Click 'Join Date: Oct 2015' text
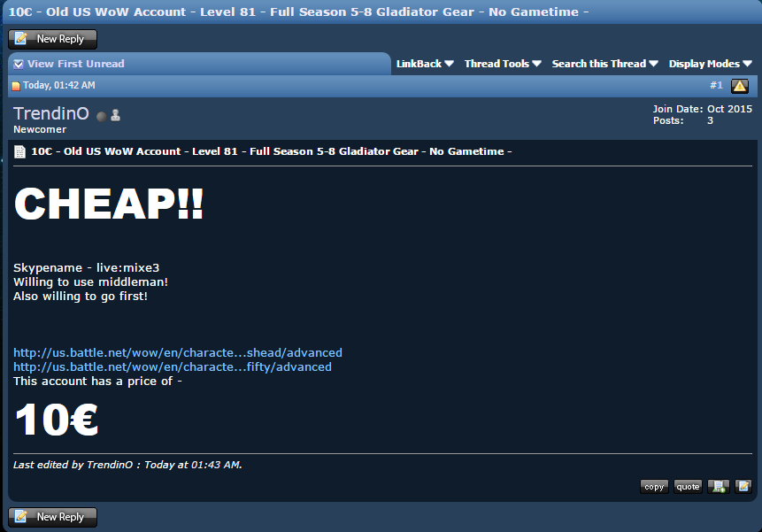 (x=702, y=109)
